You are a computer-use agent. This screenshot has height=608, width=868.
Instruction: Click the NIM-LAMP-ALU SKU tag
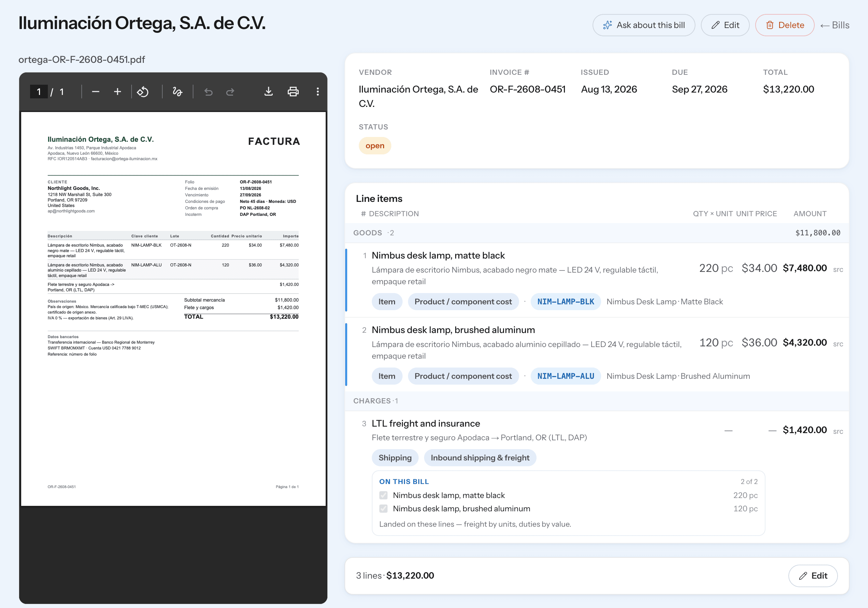click(x=566, y=376)
